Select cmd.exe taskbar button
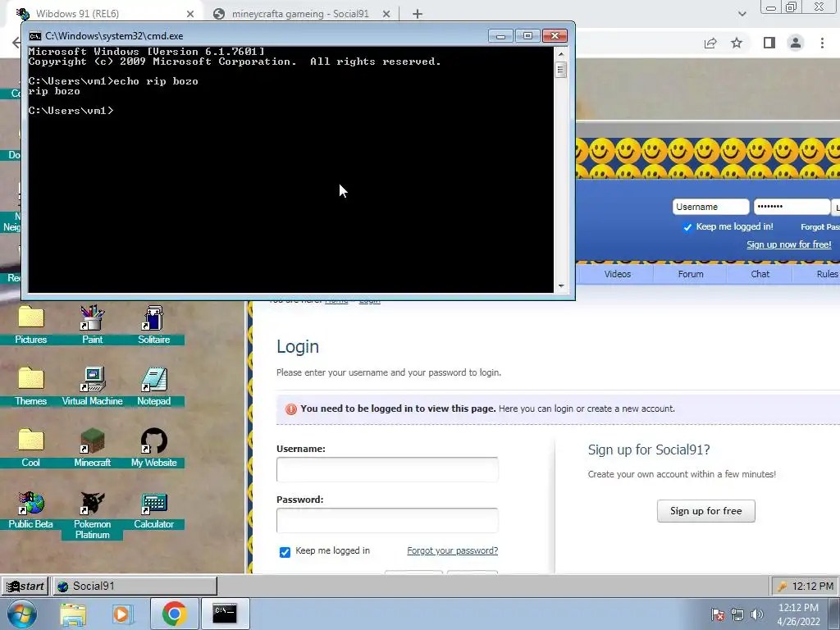This screenshot has width=840, height=630. click(225, 614)
